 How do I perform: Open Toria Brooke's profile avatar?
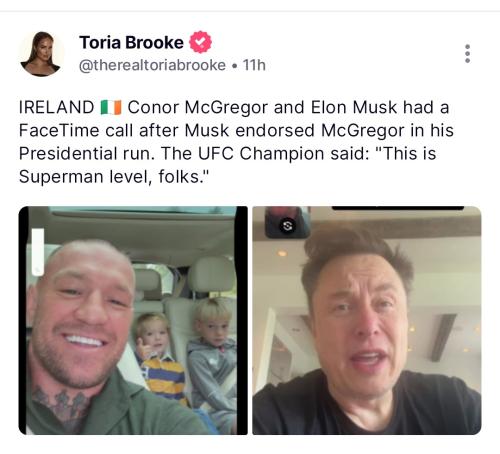tap(41, 54)
